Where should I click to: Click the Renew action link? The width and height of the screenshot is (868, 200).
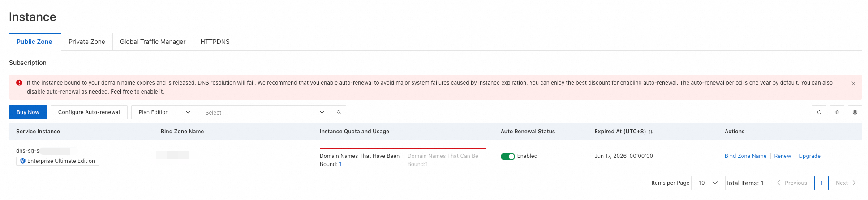(782, 156)
